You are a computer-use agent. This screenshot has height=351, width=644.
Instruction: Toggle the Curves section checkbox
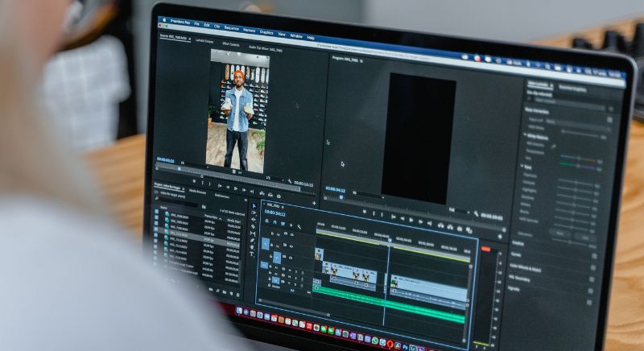tap(593, 268)
